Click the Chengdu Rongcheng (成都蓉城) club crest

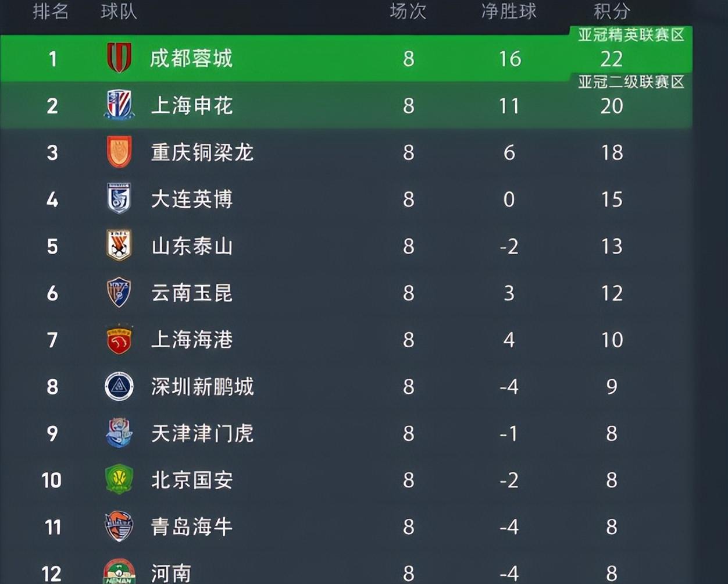[x=119, y=58]
